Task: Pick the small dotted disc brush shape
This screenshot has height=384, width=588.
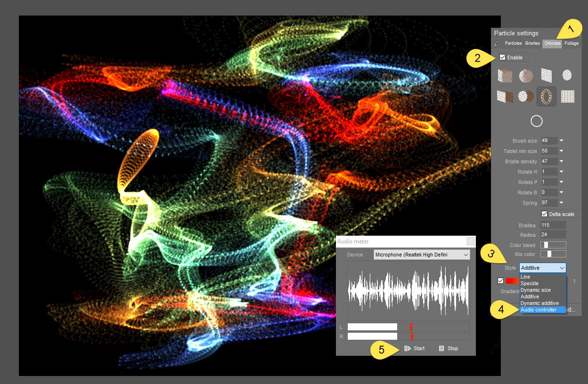Action: pos(567,75)
